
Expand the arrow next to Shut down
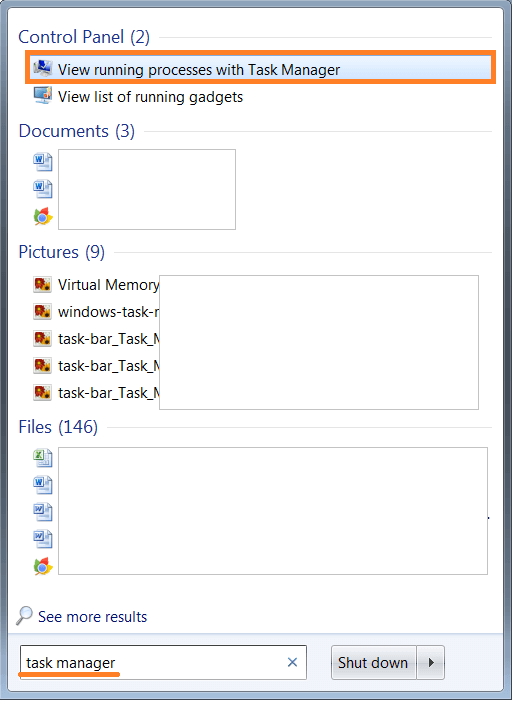[x=431, y=662]
